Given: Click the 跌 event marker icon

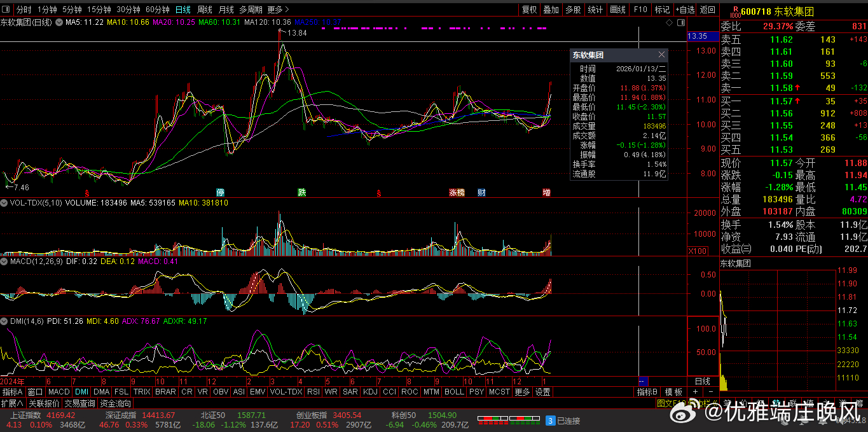Looking at the screenshot, I should coord(302,192).
